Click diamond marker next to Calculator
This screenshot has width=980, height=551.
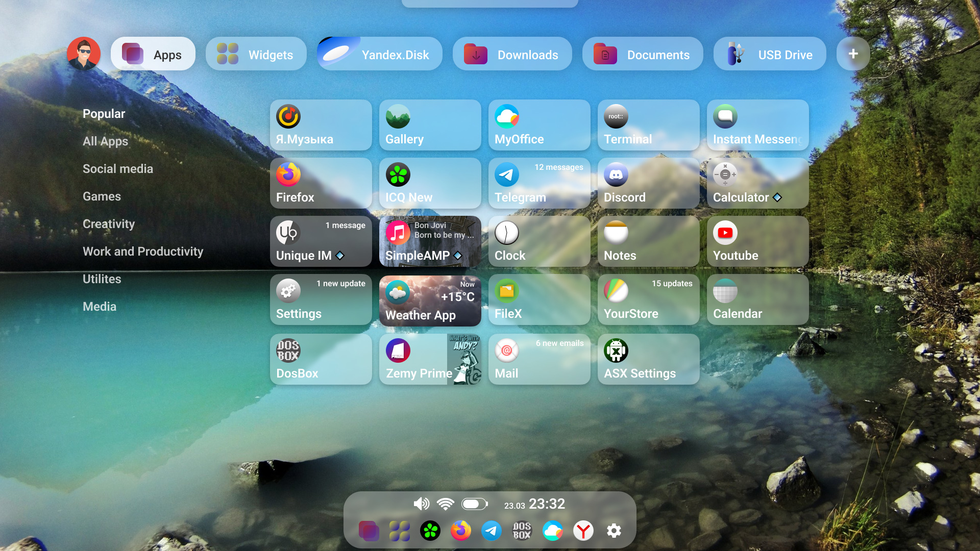click(777, 197)
